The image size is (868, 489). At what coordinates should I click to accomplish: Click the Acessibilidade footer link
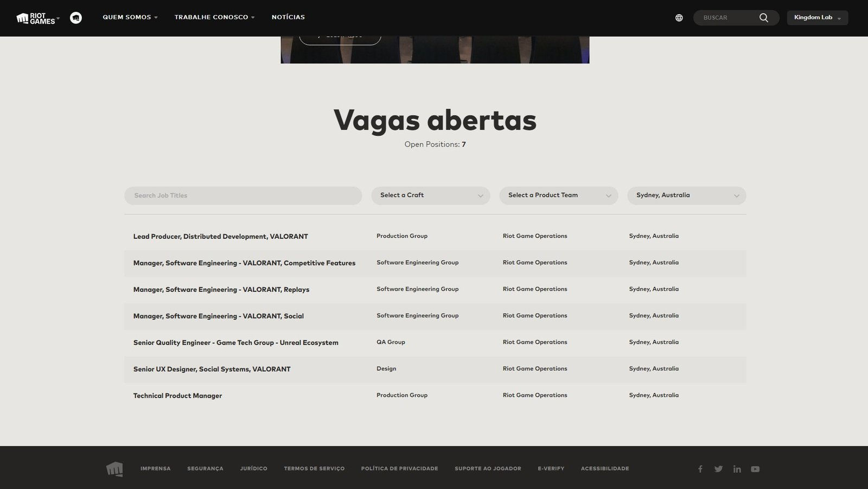(605, 469)
